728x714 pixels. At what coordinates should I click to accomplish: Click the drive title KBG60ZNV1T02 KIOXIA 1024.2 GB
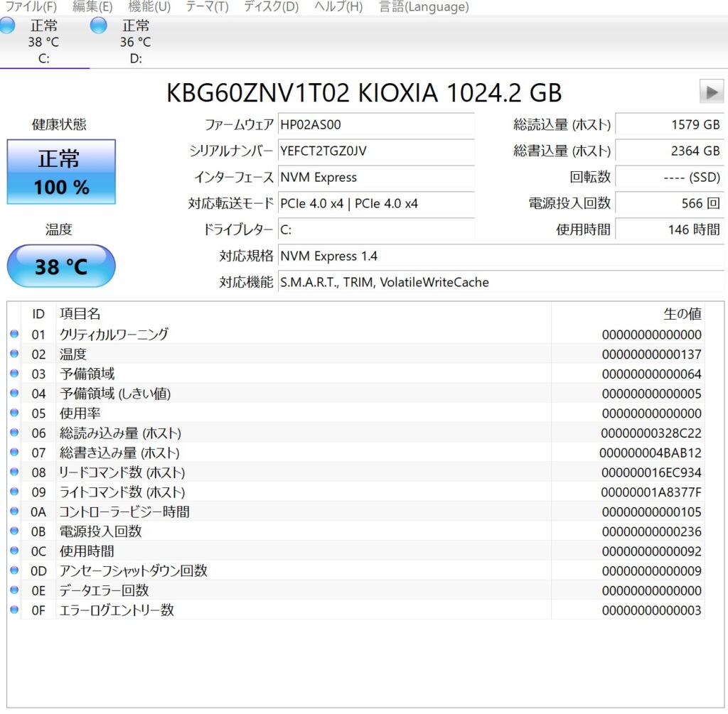coord(364,93)
